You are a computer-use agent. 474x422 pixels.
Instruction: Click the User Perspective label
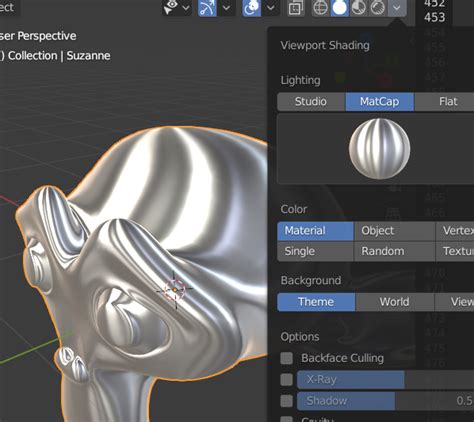38,36
